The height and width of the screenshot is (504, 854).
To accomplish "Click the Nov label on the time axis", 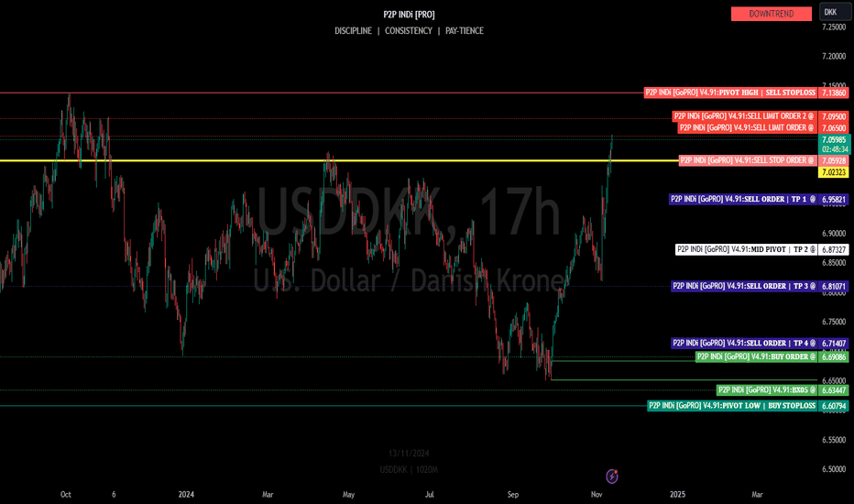I will click(597, 494).
